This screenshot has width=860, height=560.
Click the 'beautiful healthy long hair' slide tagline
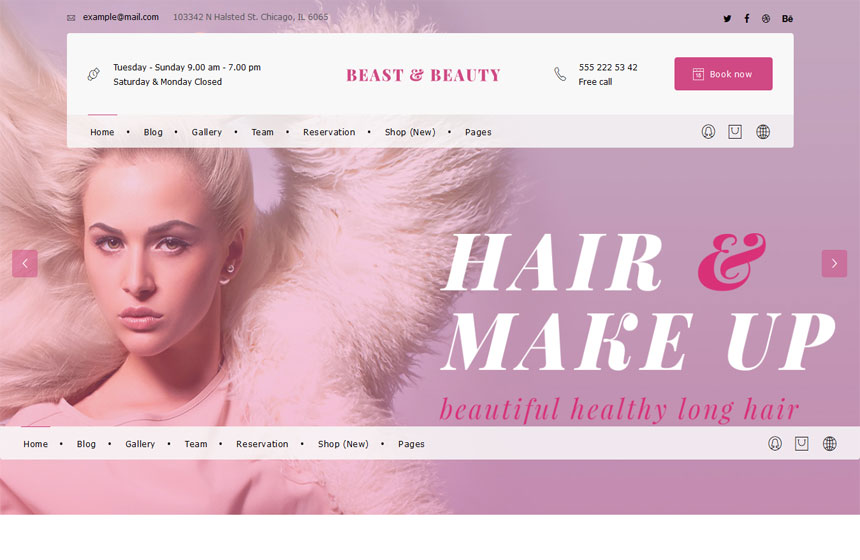619,409
